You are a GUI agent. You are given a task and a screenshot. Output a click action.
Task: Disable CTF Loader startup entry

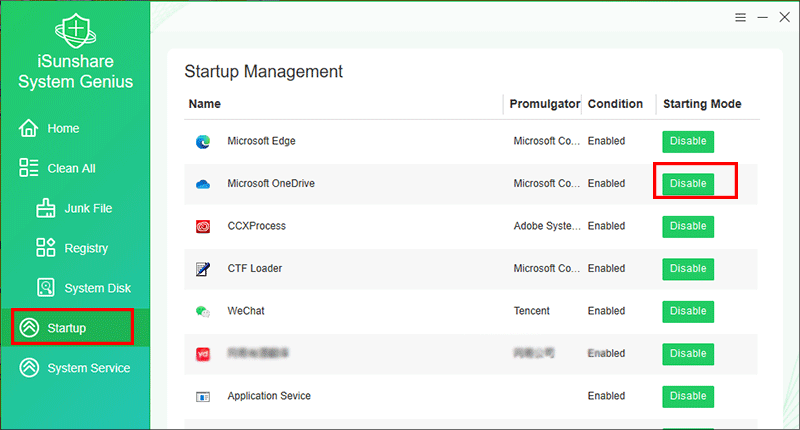coord(688,269)
